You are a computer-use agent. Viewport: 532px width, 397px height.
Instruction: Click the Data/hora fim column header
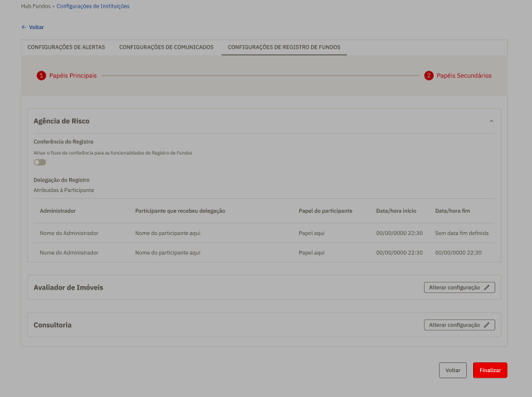452,211
